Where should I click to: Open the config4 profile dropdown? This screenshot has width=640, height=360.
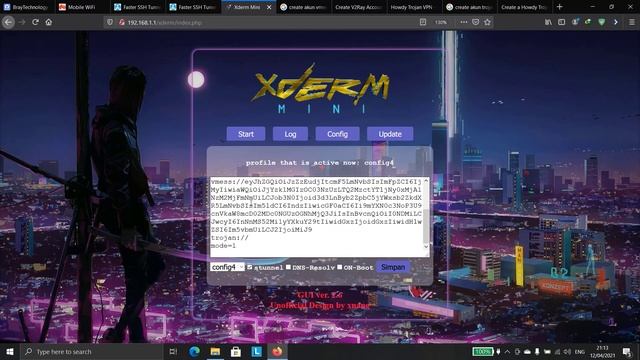point(227,267)
